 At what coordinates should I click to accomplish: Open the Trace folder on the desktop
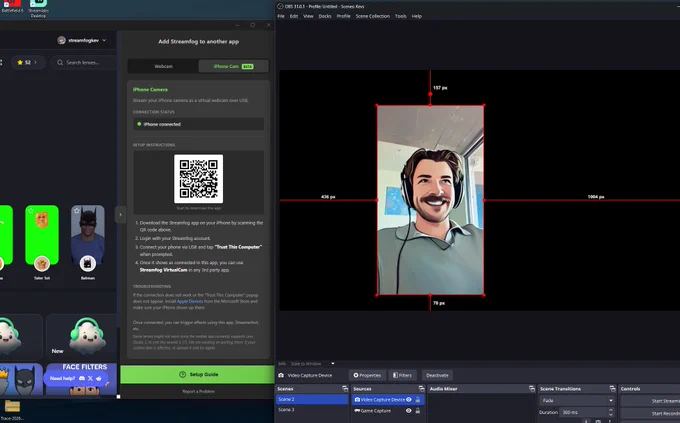click(x=12, y=410)
